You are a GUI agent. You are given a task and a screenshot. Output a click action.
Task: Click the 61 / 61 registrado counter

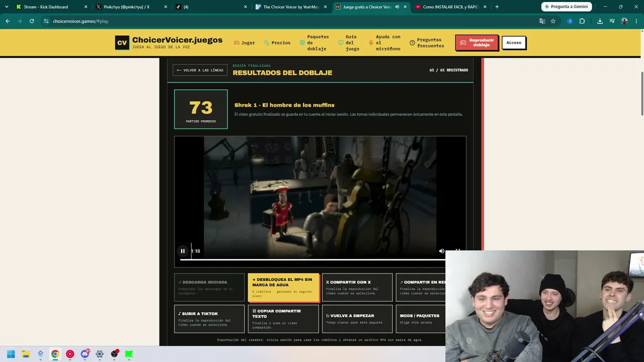[449, 70]
